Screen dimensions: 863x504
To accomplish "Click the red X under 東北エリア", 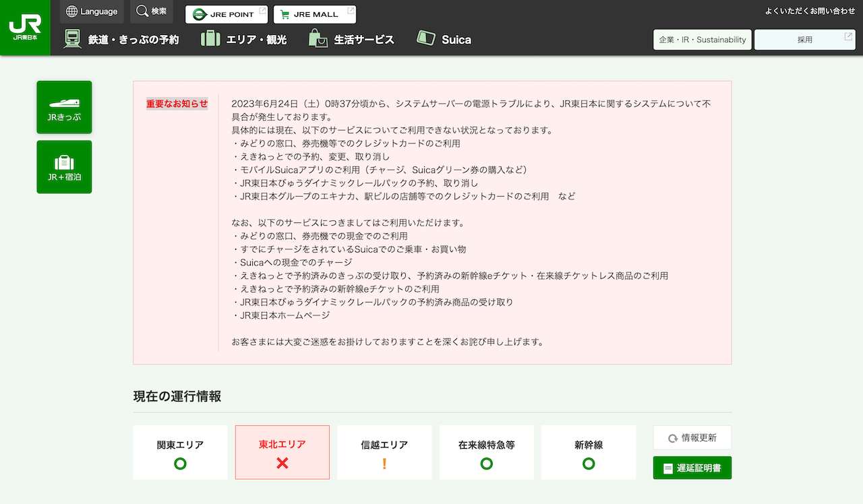I will [282, 464].
